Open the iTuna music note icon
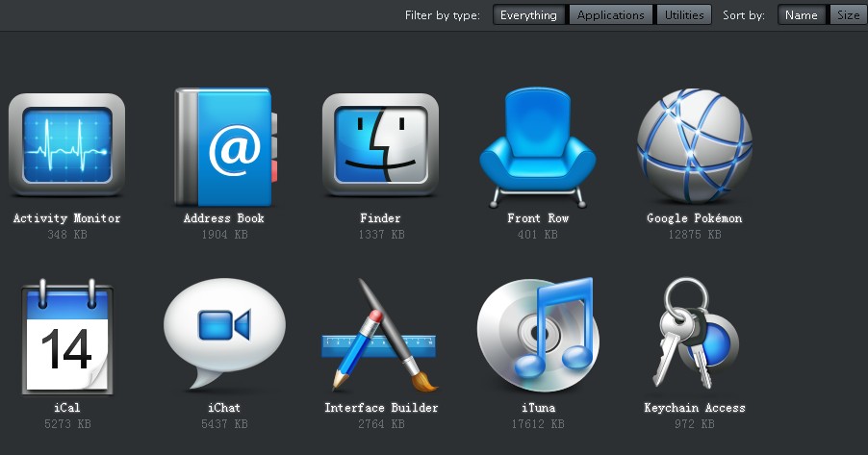Screen dimensions: 868x455 click(x=537, y=333)
